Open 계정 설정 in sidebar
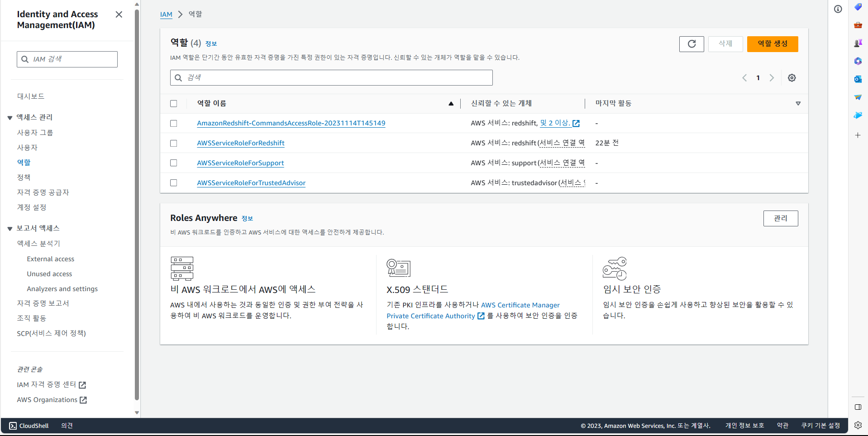 tap(32, 207)
